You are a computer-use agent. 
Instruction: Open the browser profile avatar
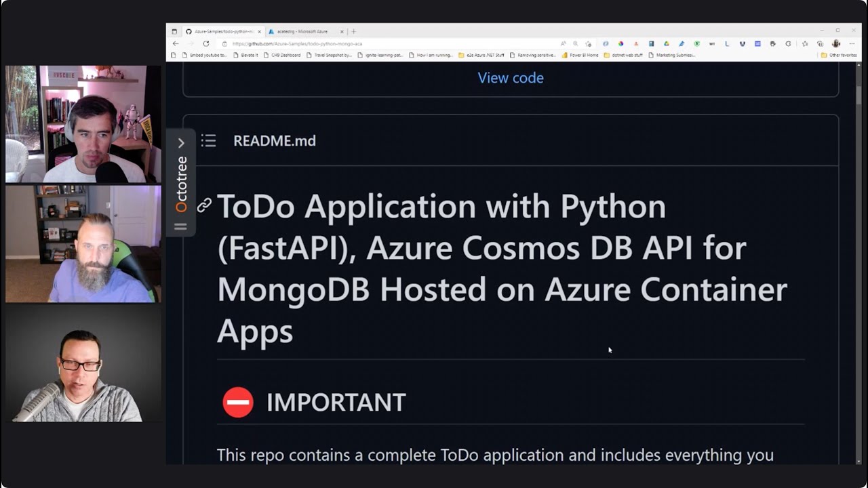tap(836, 43)
